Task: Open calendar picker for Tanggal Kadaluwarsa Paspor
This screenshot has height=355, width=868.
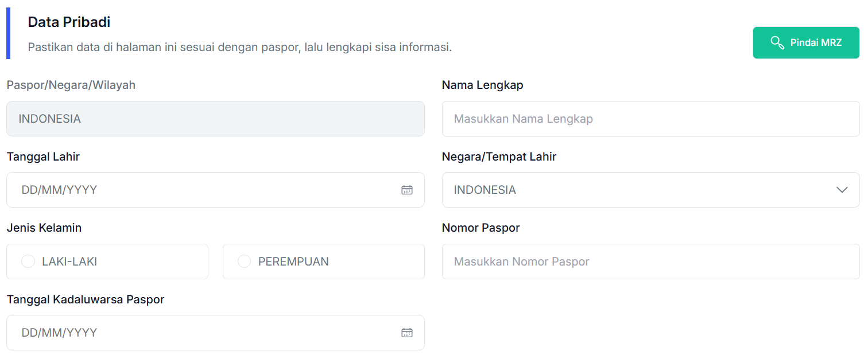Action: [407, 333]
